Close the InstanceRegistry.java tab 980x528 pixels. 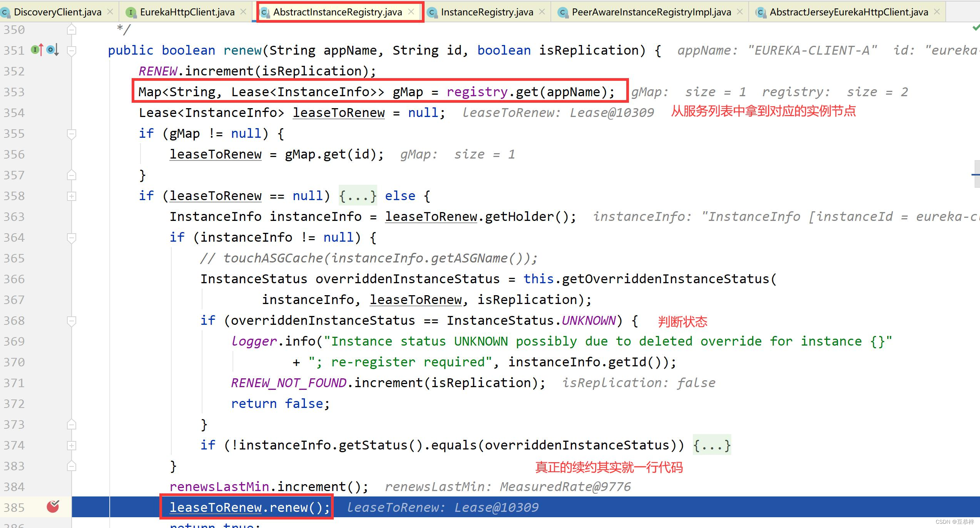542,12
